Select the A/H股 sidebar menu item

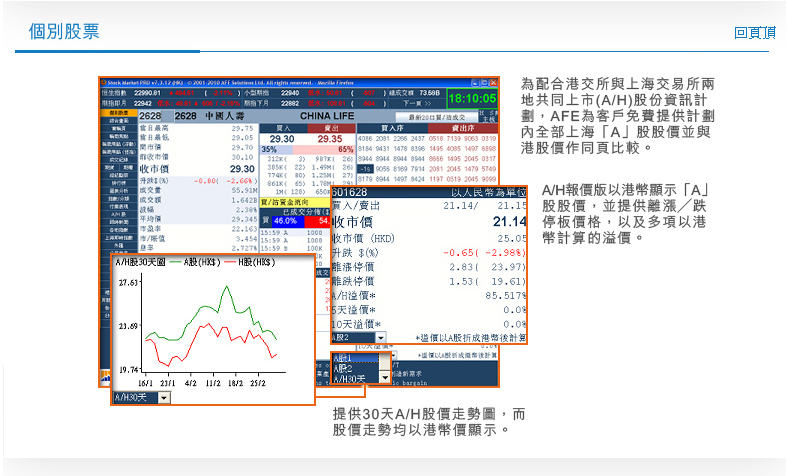point(119,214)
